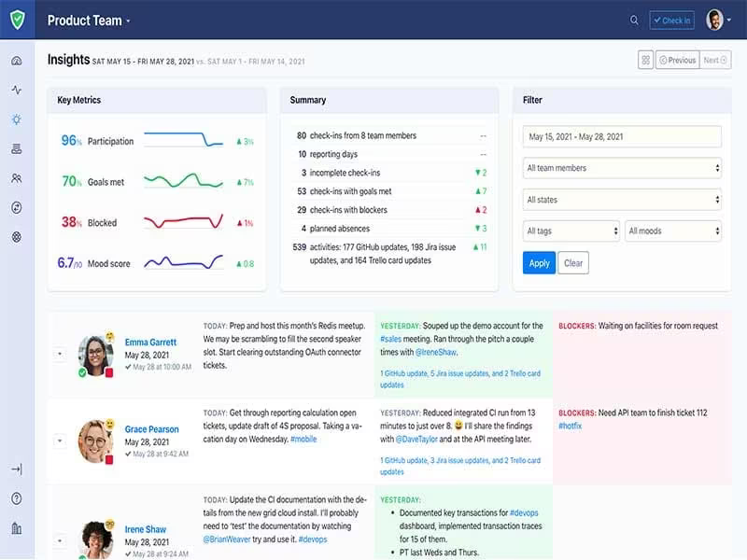Open the help question mark icon
747x560 pixels.
[17, 498]
